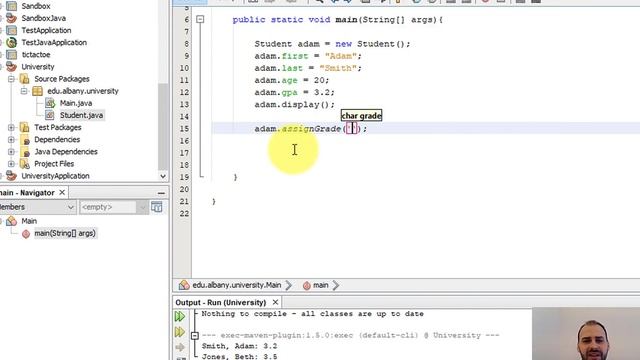Viewport: 640px width, 360px height.
Task: Click scroll down arrow in Projects panel
Action: point(163,176)
